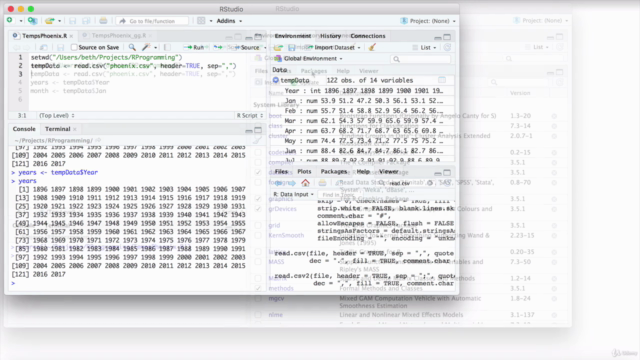Screen dimensions: 640x360
Task: Click the Workspace Panes grid icon
Action: (x=201, y=21)
